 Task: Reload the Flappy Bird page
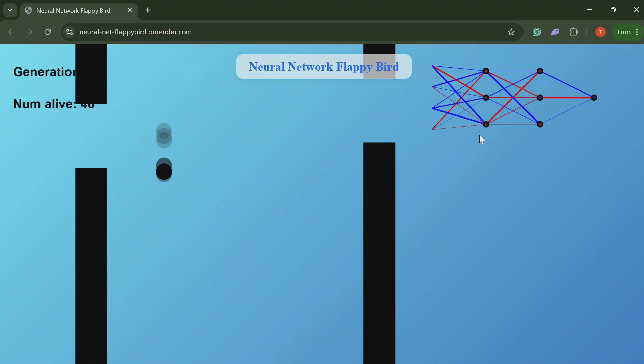(x=48, y=32)
